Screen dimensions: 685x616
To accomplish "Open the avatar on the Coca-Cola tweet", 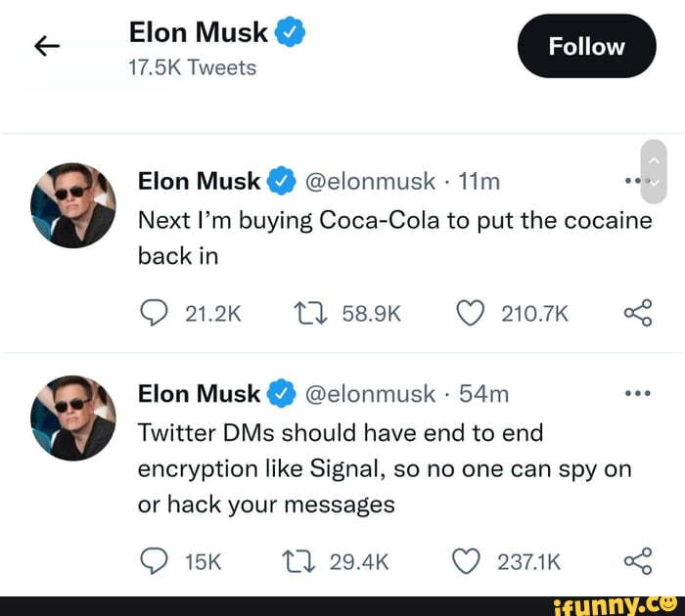I will (x=73, y=205).
